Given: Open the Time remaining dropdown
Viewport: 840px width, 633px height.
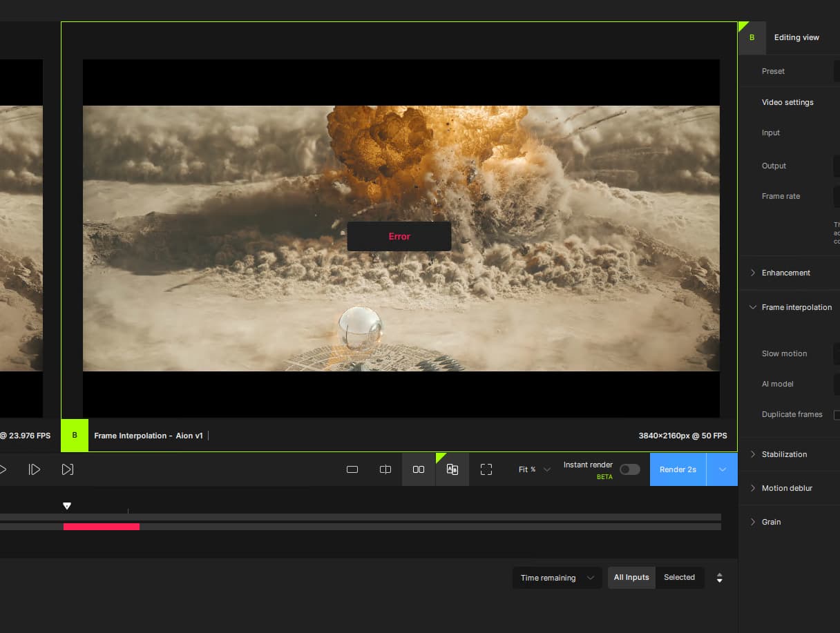Looking at the screenshot, I should [x=557, y=578].
